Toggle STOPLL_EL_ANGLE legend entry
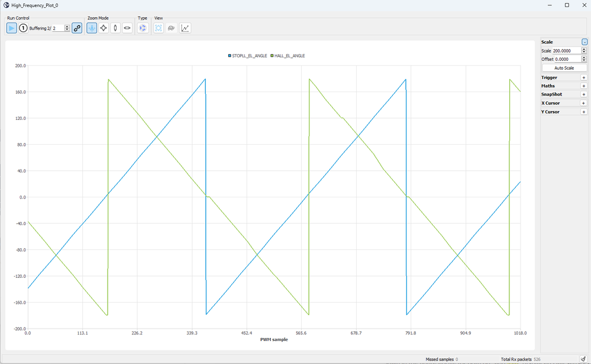The image size is (591, 364). click(248, 56)
